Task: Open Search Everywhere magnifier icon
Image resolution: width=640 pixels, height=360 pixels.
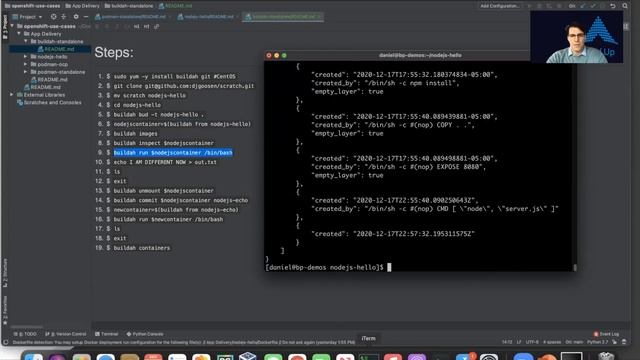Action: pos(625,6)
